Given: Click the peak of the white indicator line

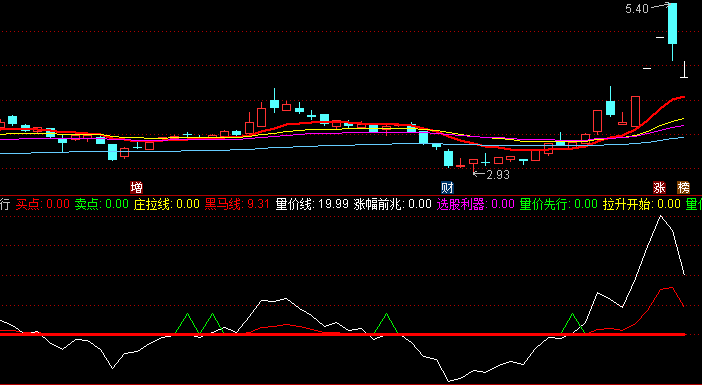Looking at the screenshot, I should (x=660, y=216).
